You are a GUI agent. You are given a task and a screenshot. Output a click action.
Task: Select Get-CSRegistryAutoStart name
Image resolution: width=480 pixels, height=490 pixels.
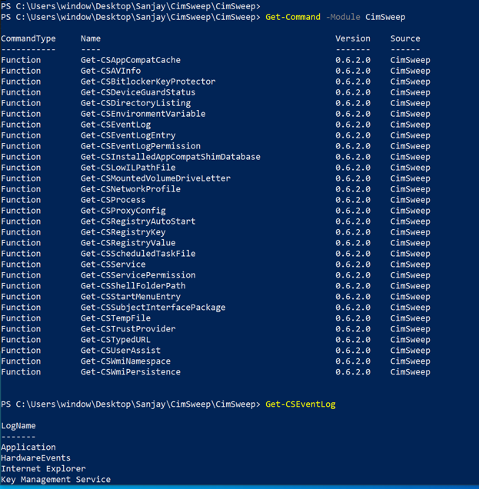(138, 221)
